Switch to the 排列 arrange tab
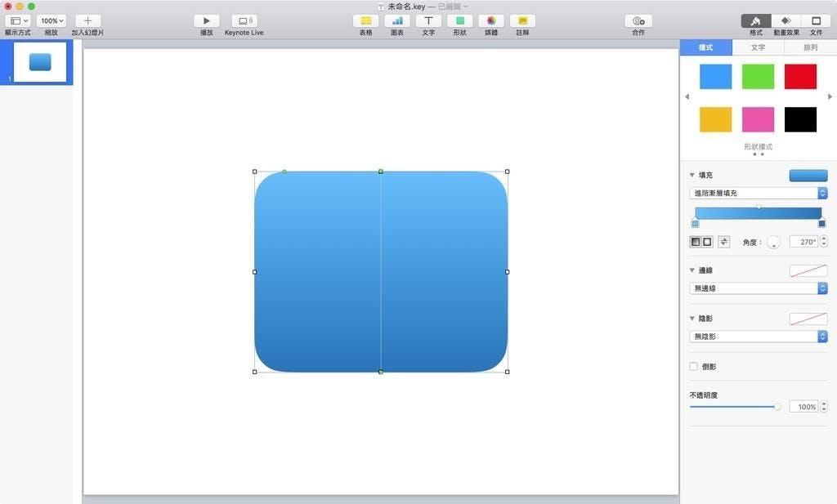837x504 pixels. (x=810, y=48)
